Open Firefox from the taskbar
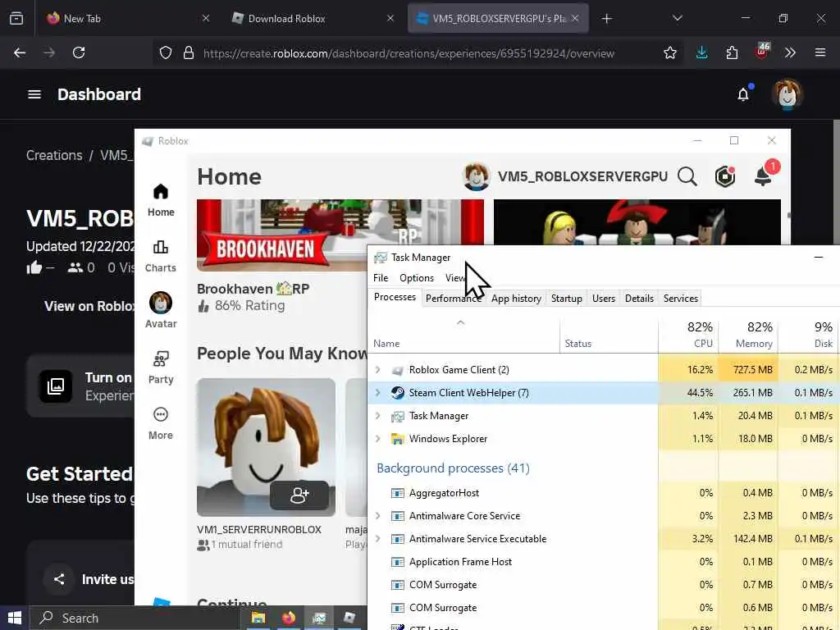Screen dimensions: 840x630 pos(289,619)
